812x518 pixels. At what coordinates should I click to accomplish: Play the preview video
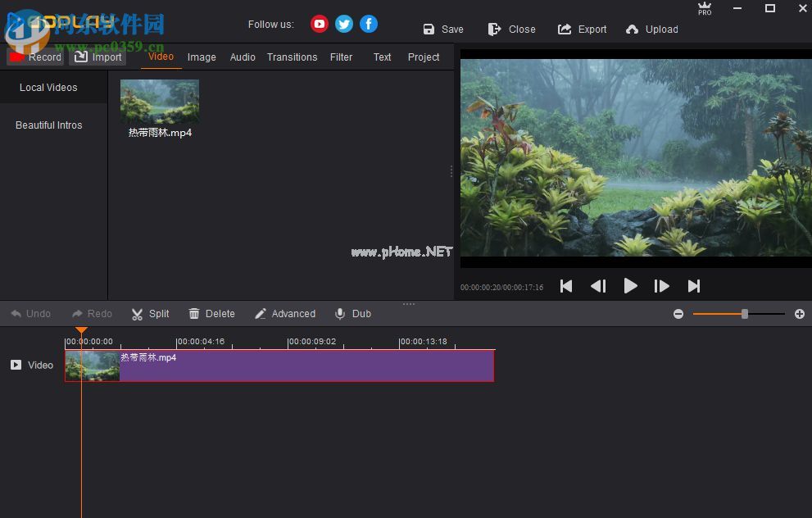[630, 286]
